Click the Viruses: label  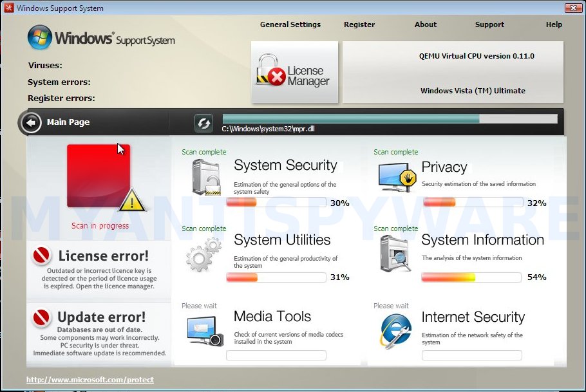[x=45, y=66]
